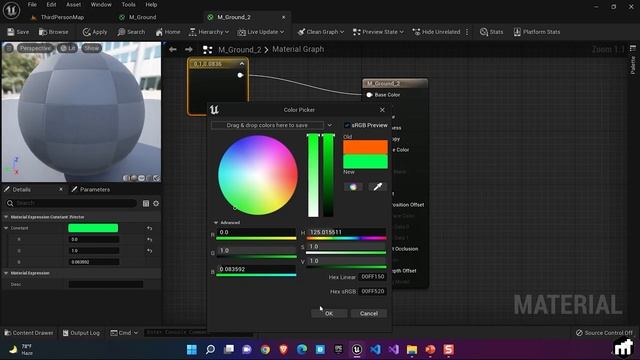Collapse the constant node arrow
The image size is (640, 360).
click(x=242, y=64)
